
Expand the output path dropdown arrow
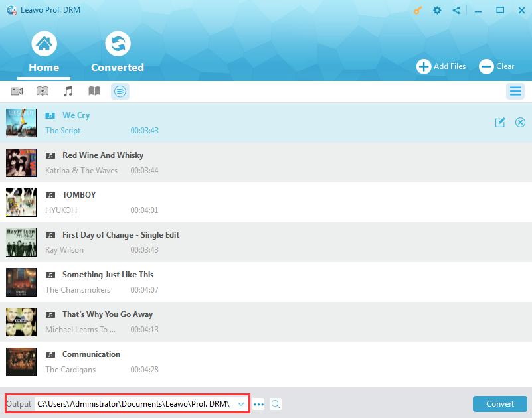click(241, 404)
